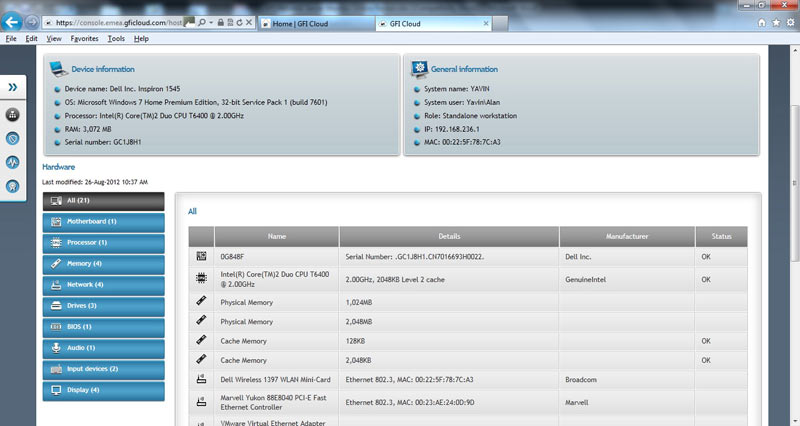The image size is (800, 426).
Task: Filter by Display (4) category
Action: [x=104, y=390]
